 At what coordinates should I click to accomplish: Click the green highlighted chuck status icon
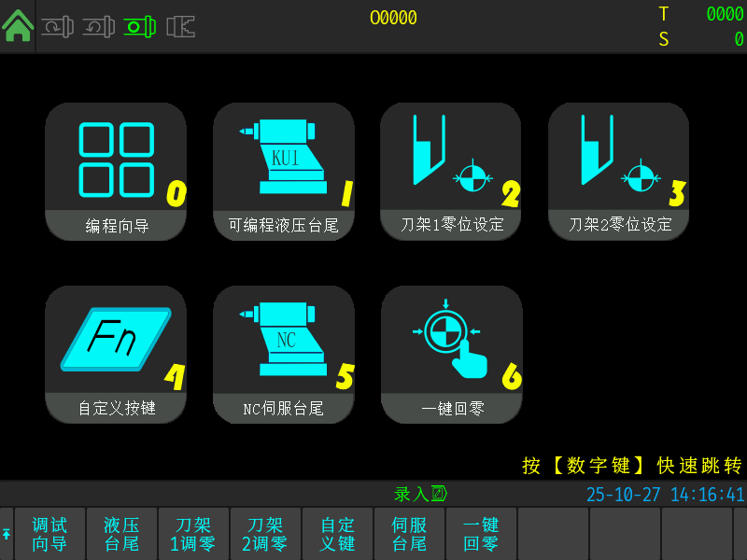[139, 27]
